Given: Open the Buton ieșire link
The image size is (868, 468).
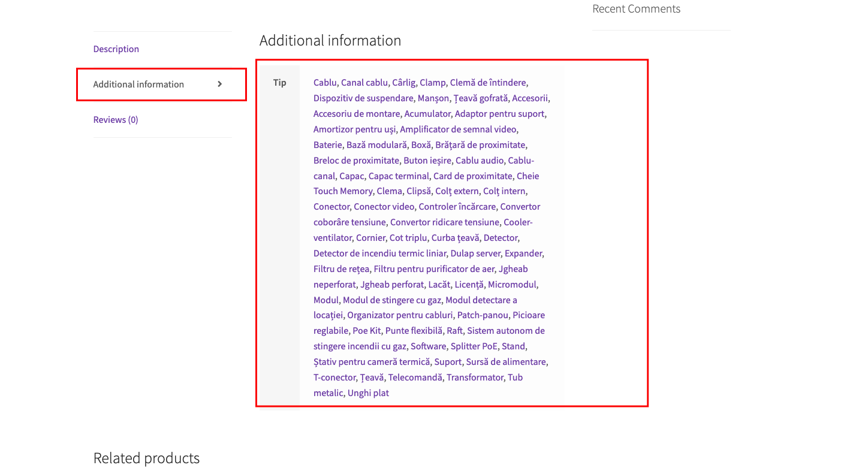Looking at the screenshot, I should click(427, 161).
